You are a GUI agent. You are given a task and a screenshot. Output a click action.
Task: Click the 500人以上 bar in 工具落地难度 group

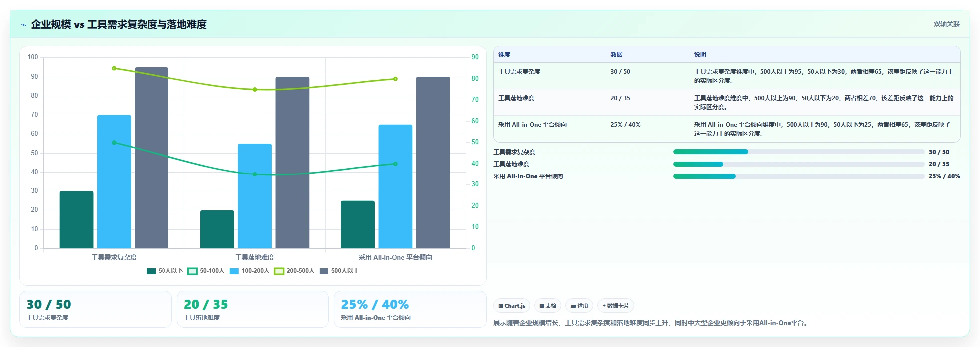[292, 163]
